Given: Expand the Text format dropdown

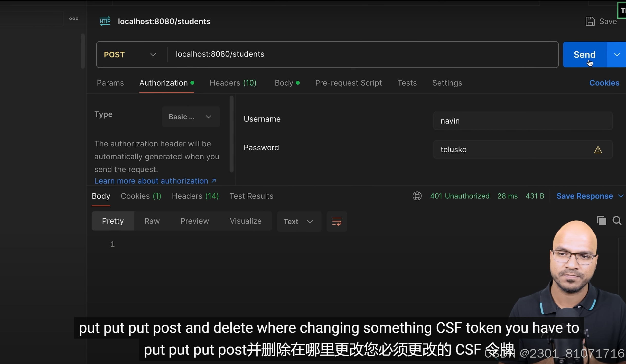Looking at the screenshot, I should (298, 221).
